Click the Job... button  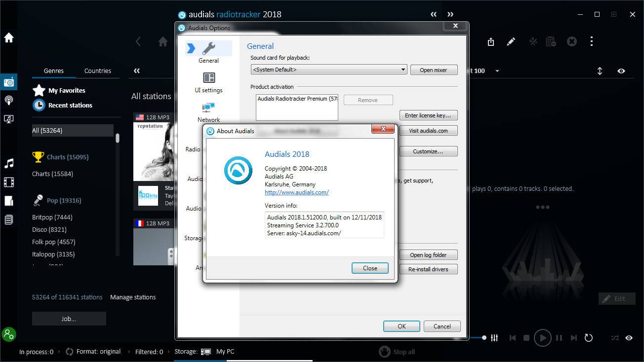69,319
